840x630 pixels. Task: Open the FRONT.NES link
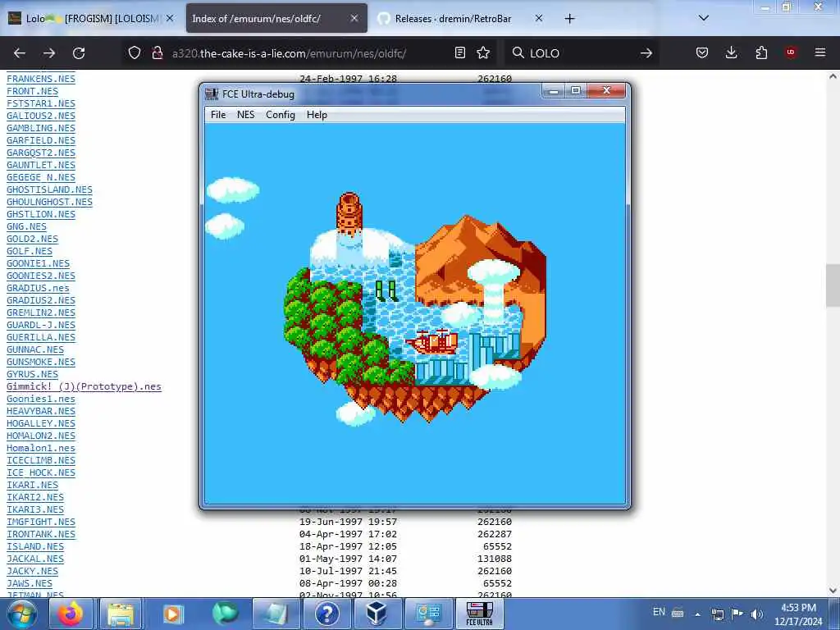[x=32, y=91]
